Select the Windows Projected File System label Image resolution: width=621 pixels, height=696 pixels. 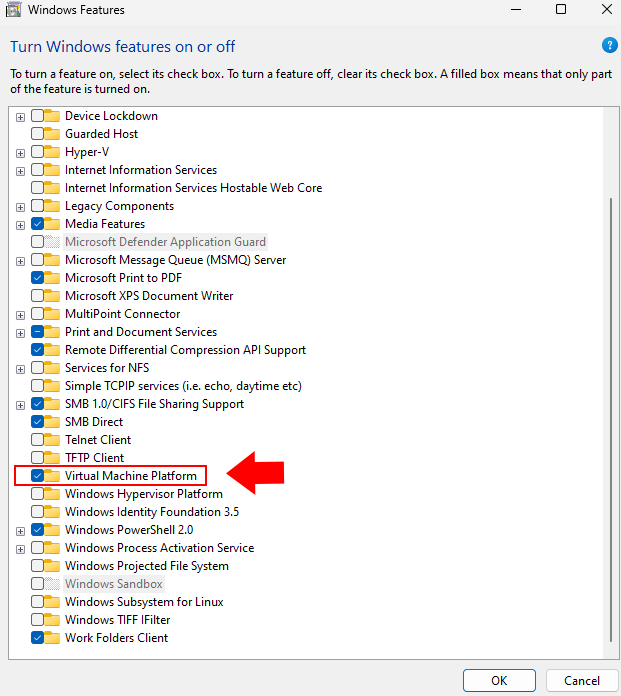coord(147,566)
